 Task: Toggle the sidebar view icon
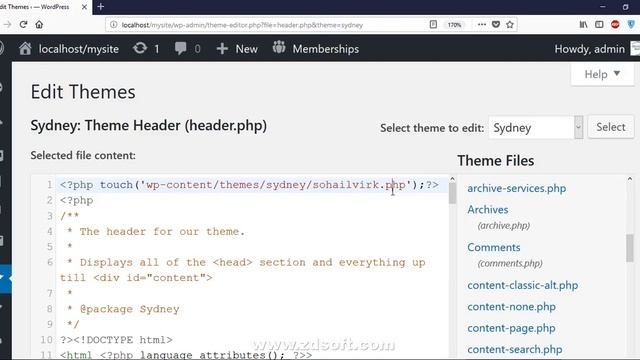pyautogui.click(x=599, y=24)
